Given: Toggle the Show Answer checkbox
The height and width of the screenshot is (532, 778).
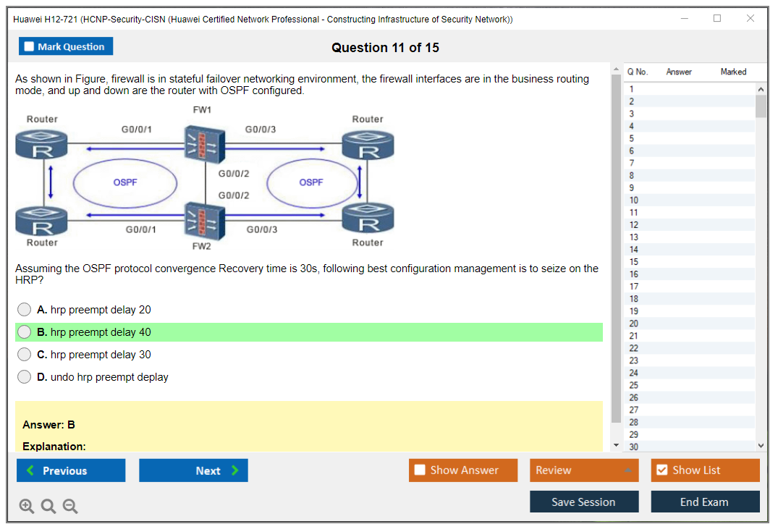Looking at the screenshot, I should coord(420,470).
